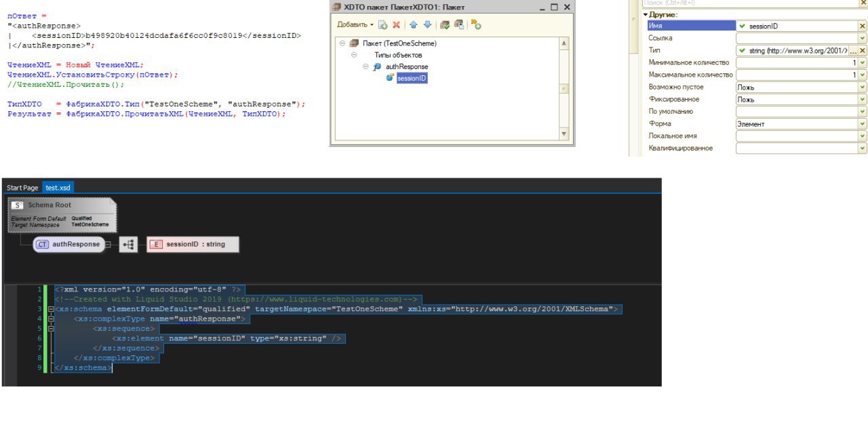Open the Добавить dropdown in XDTO toolbar
868x425 pixels.
[x=355, y=24]
